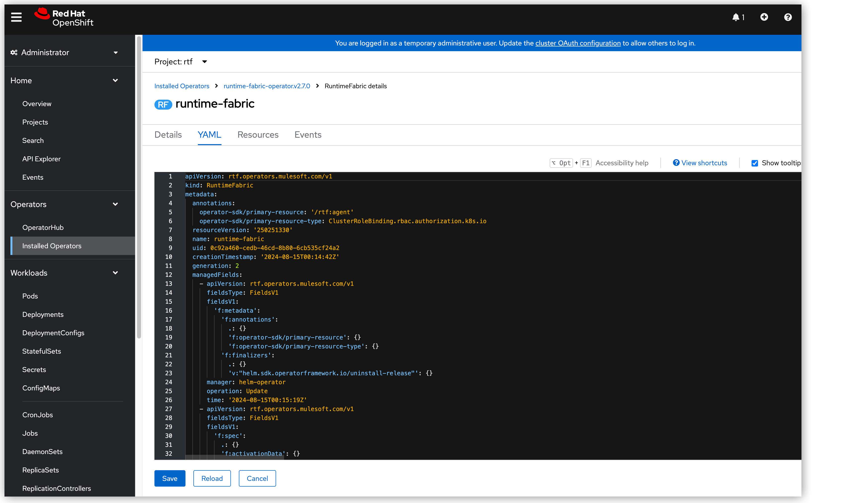868x503 pixels.
Task: Open the cluster OAuth configuration link
Action: click(x=578, y=43)
